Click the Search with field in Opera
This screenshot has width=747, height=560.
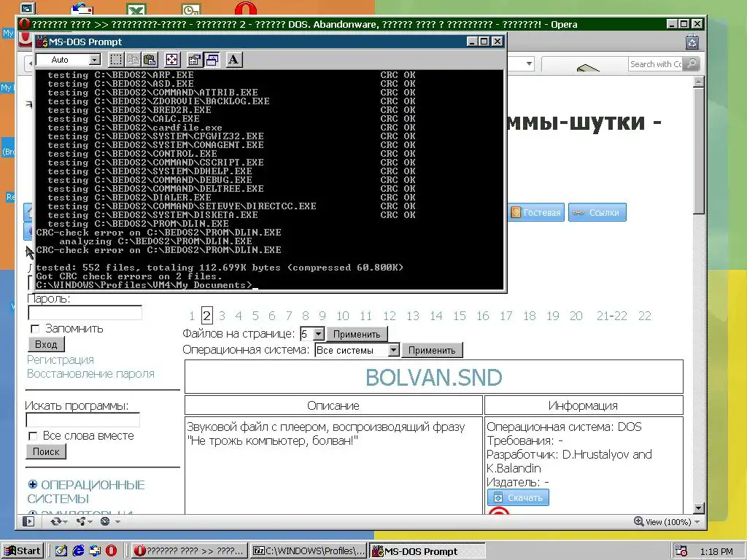655,64
